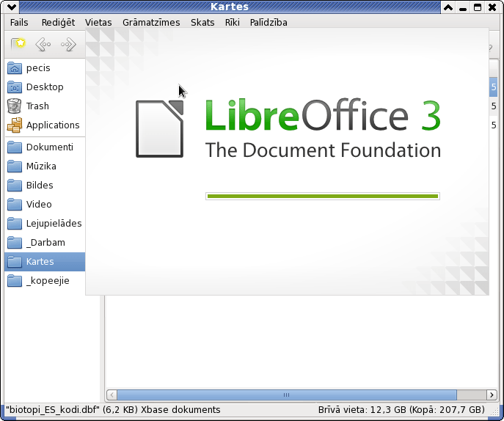Maximize the Kartes window

pos(478,7)
